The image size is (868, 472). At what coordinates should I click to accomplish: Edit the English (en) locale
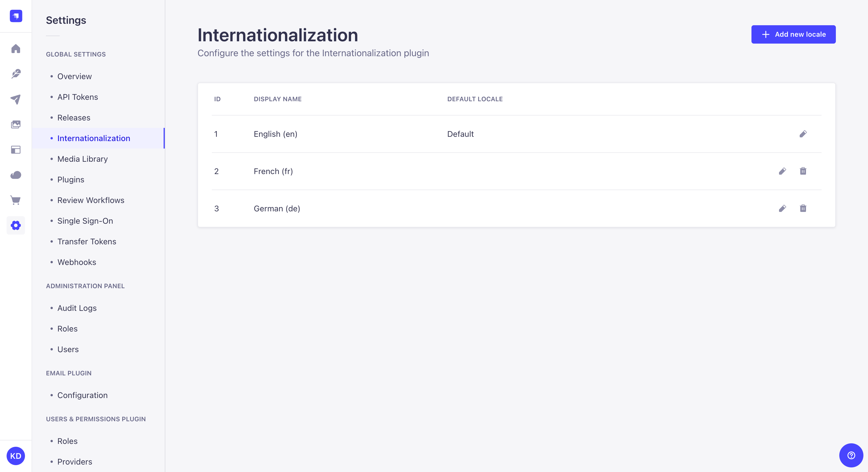(x=803, y=134)
